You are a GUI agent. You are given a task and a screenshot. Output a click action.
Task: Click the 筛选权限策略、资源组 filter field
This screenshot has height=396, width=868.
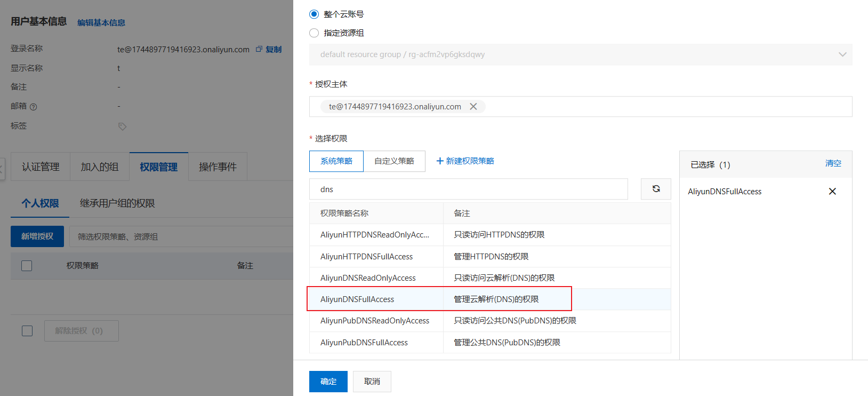181,236
